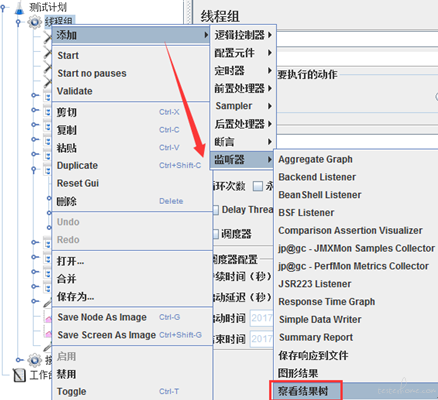Select 删除 (Delete)

pyautogui.click(x=132, y=201)
